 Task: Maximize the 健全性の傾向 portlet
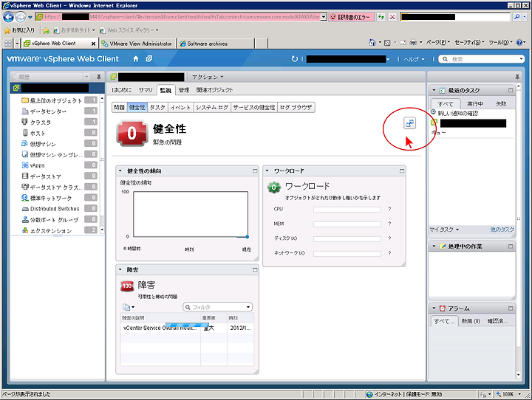[255, 170]
